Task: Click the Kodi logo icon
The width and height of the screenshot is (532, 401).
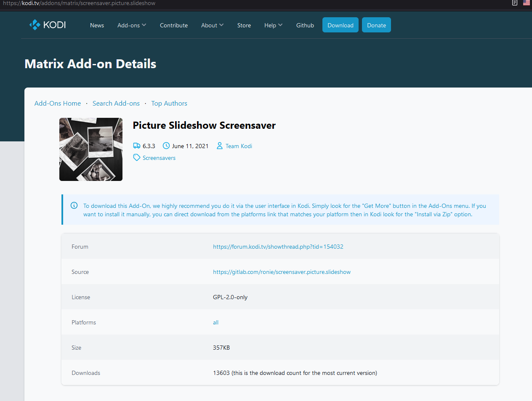Action: [35, 25]
